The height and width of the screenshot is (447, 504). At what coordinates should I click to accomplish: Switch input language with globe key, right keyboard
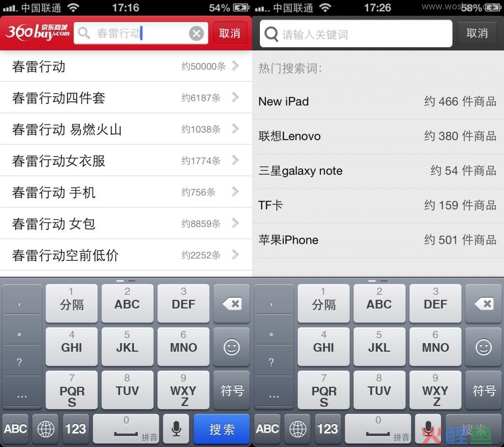click(x=298, y=429)
